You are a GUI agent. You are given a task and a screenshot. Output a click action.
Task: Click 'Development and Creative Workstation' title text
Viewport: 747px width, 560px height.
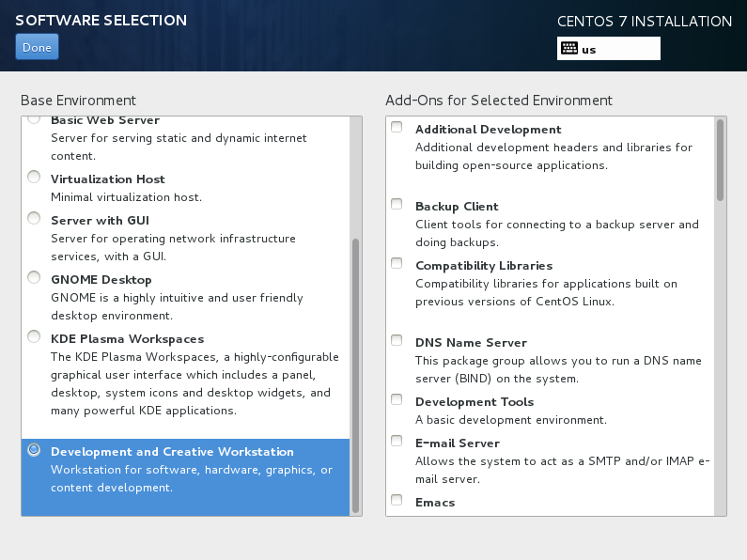[x=172, y=451]
